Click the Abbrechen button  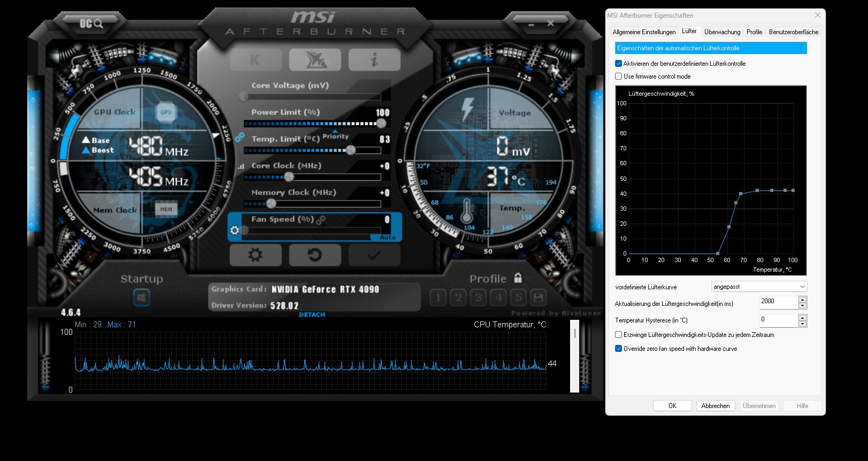716,406
